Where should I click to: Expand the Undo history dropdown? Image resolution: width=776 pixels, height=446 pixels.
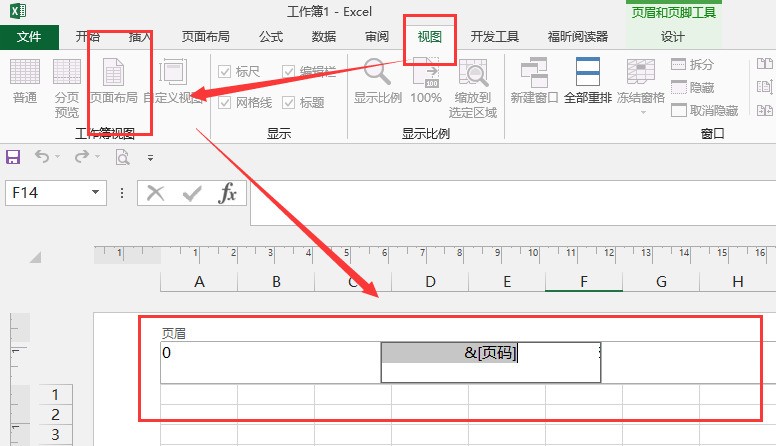point(57,157)
